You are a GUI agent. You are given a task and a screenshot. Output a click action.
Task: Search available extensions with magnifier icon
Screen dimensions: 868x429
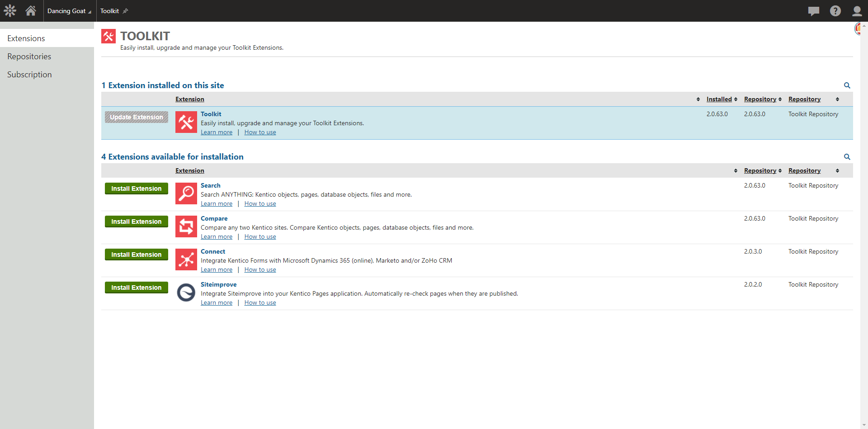click(847, 157)
